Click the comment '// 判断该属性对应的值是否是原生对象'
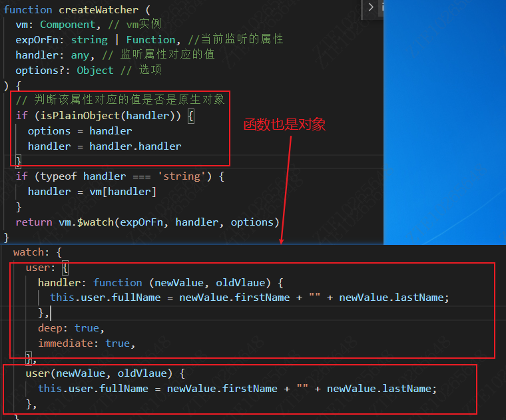Viewport: 506px width, 420px height. click(120, 100)
